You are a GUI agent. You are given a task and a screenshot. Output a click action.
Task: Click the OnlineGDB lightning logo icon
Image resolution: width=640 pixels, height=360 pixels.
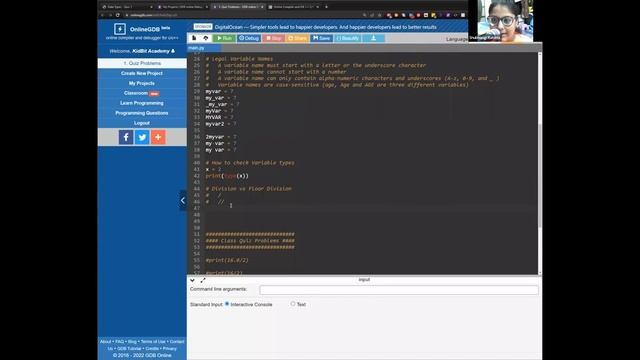point(120,29)
